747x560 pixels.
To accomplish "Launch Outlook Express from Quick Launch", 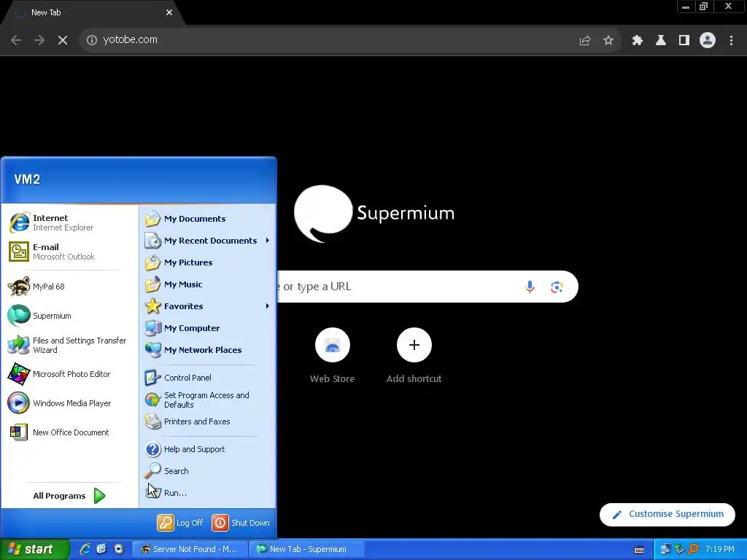I will (x=101, y=550).
